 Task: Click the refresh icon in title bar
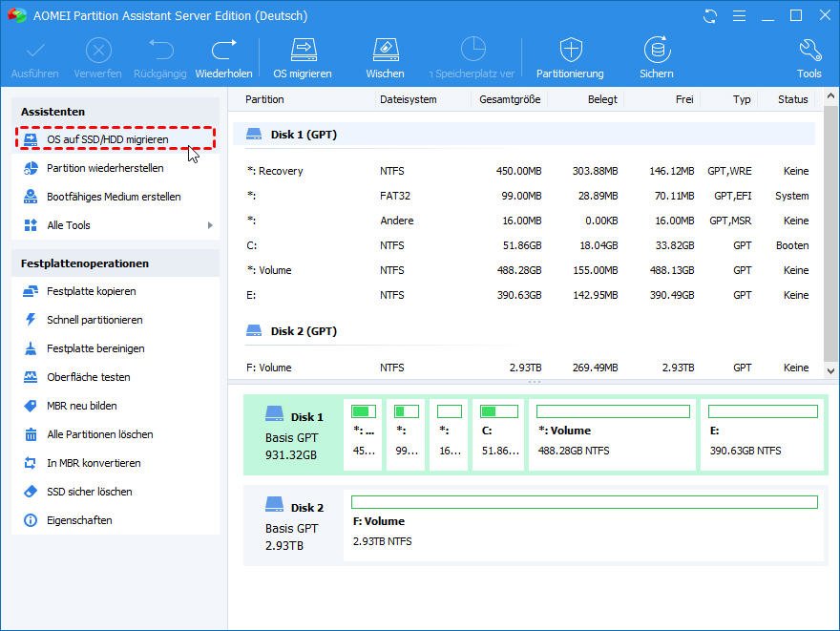pos(709,16)
